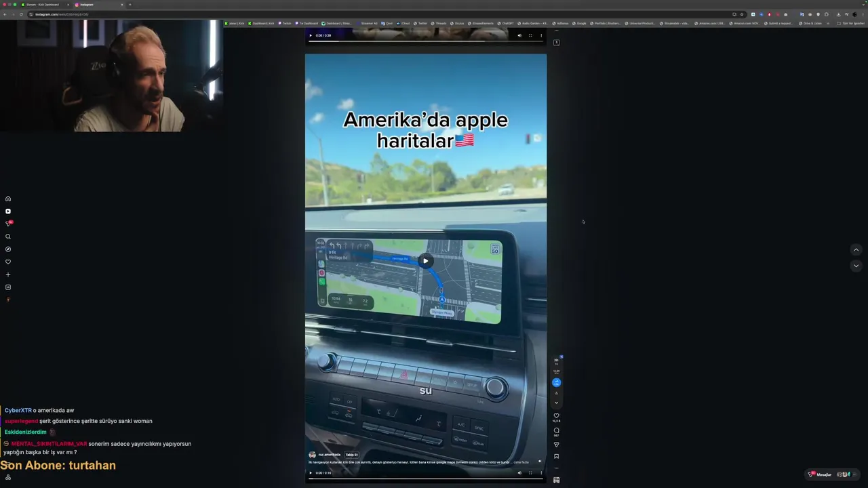Toggle reel sound via small speaker icon
Viewport: 868px width, 488px height.
[540, 462]
